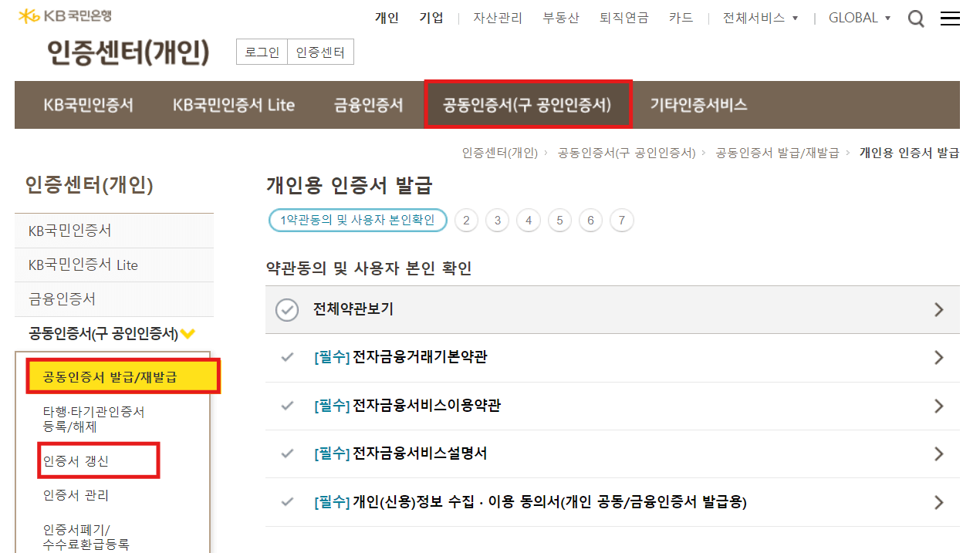Image resolution: width=980 pixels, height=553 pixels.
Task: Click the 로그인 button
Action: (x=262, y=52)
